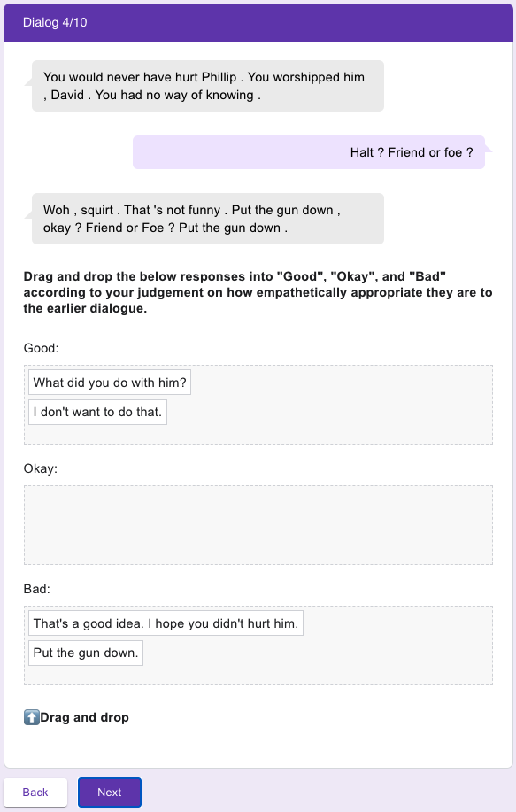This screenshot has width=516, height=812.
Task: Click the 'Woh , squirt' message bubble
Action: (x=207, y=219)
